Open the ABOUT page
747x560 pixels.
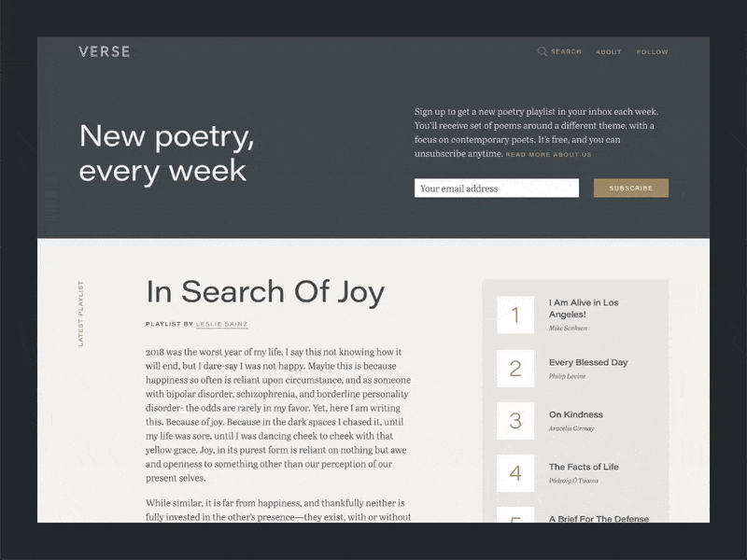608,51
